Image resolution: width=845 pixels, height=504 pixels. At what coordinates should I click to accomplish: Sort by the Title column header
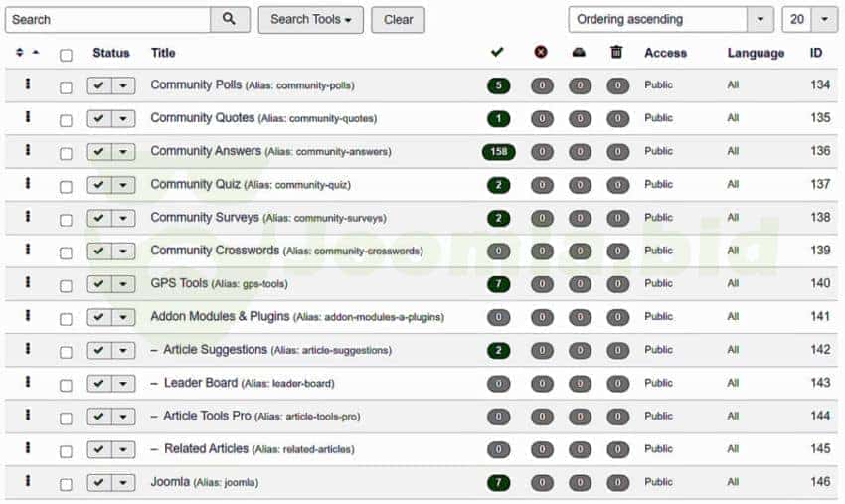point(163,53)
